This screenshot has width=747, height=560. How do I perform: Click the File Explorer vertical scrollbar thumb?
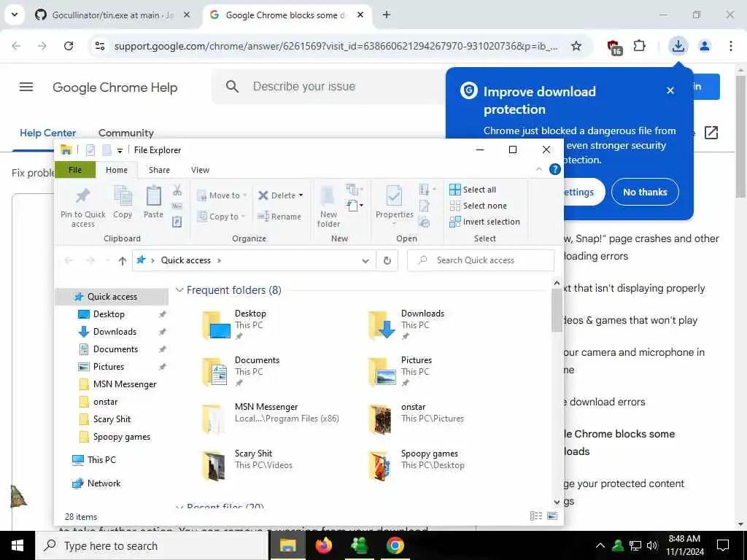click(557, 310)
